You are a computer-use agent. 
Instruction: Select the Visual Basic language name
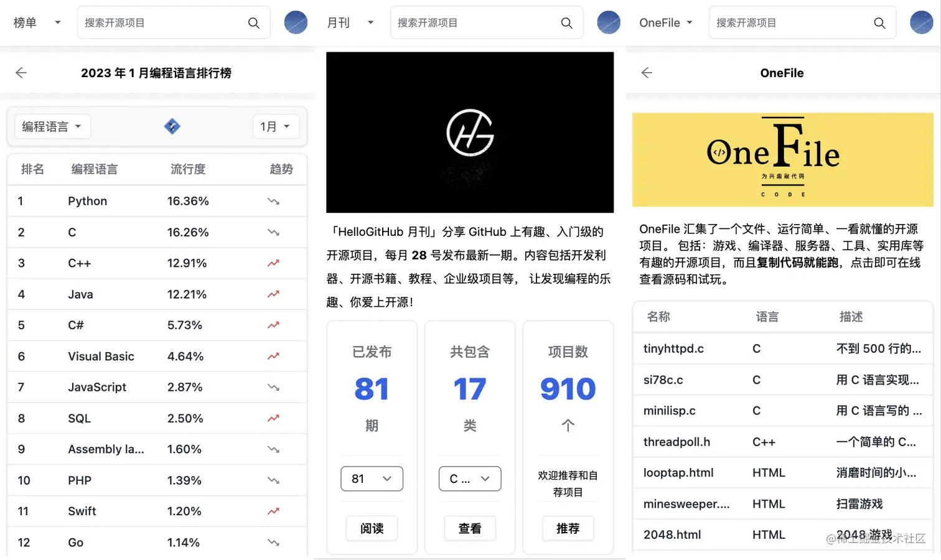(101, 356)
